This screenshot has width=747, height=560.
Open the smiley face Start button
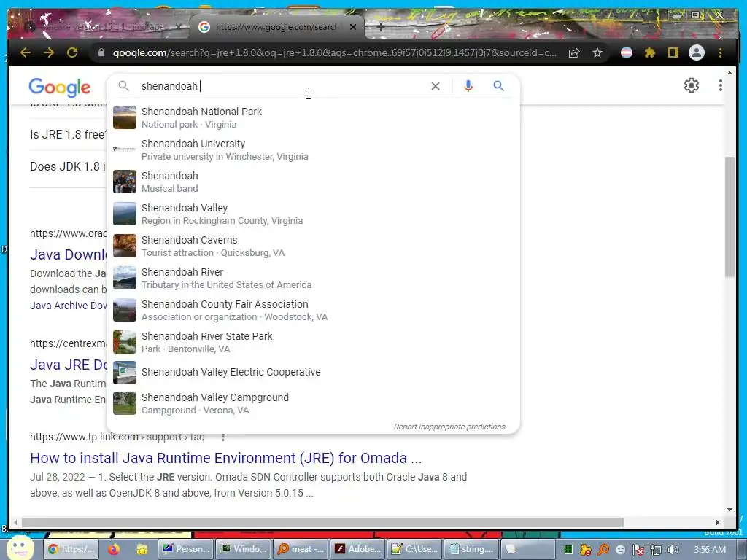pos(20,548)
